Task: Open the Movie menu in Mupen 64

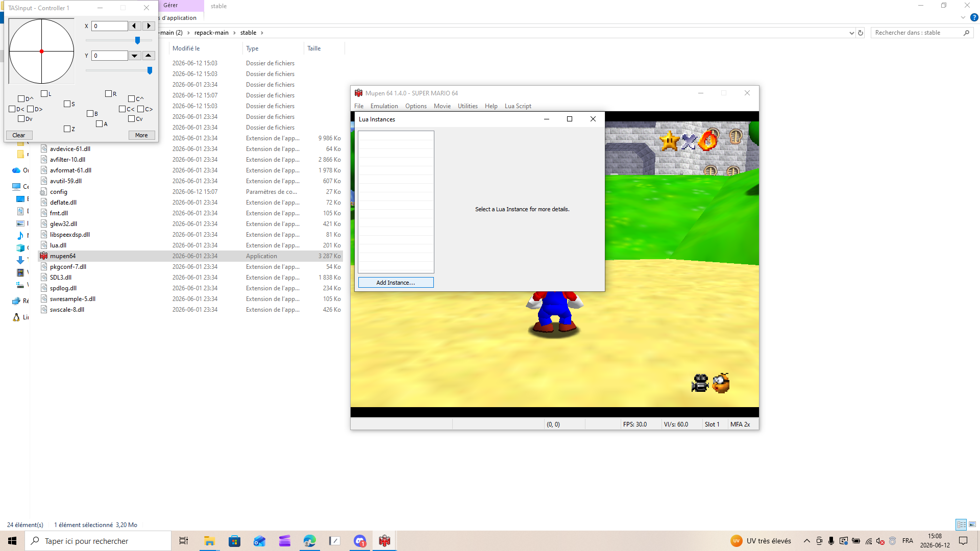Action: pyautogui.click(x=442, y=106)
